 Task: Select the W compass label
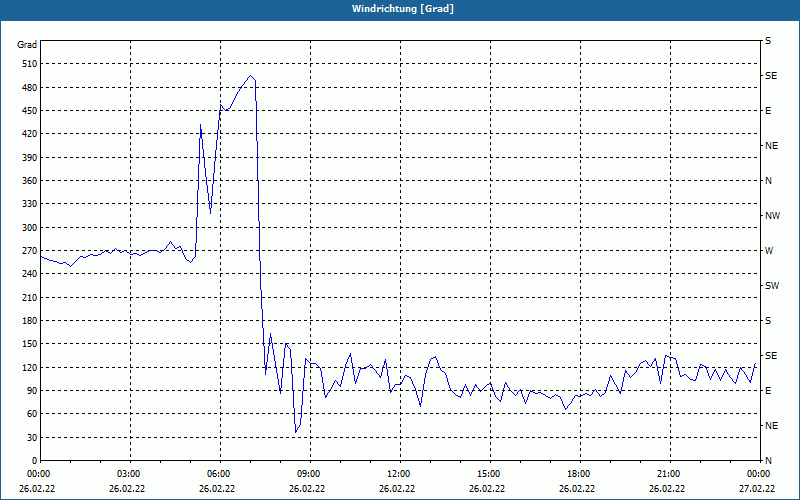tap(769, 251)
